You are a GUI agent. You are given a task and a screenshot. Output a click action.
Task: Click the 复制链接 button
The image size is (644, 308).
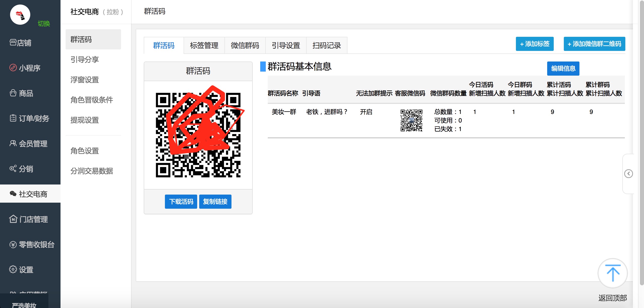point(215,201)
